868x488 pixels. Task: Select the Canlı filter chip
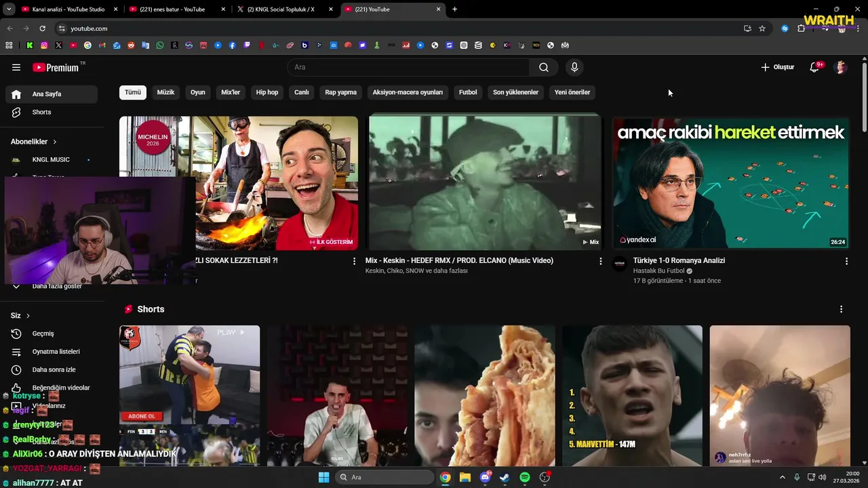click(302, 92)
